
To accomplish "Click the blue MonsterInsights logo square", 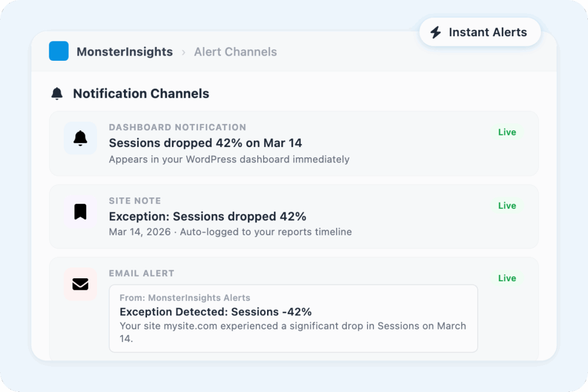I will [59, 51].
